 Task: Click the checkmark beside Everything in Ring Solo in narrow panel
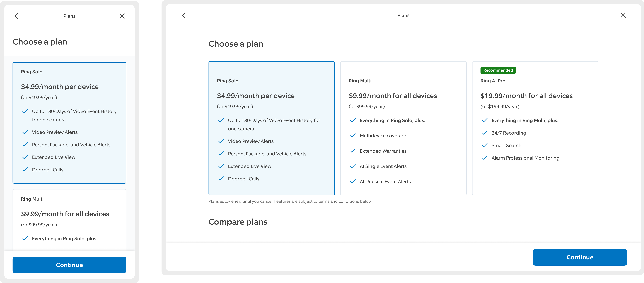point(25,238)
